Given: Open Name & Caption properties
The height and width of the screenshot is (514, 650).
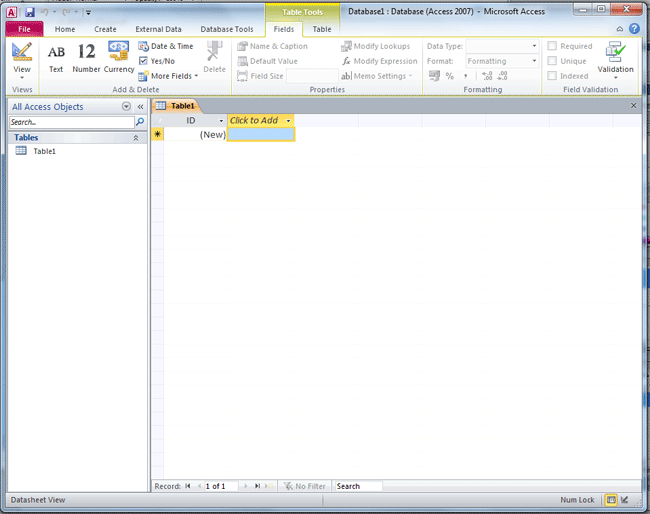Looking at the screenshot, I should pyautogui.click(x=272, y=46).
